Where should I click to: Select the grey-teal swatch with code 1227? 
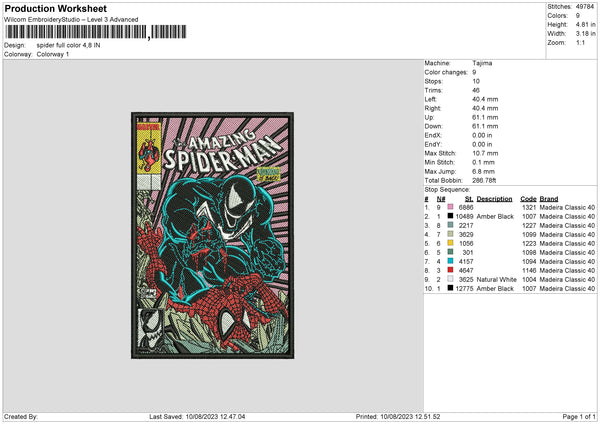click(450, 225)
